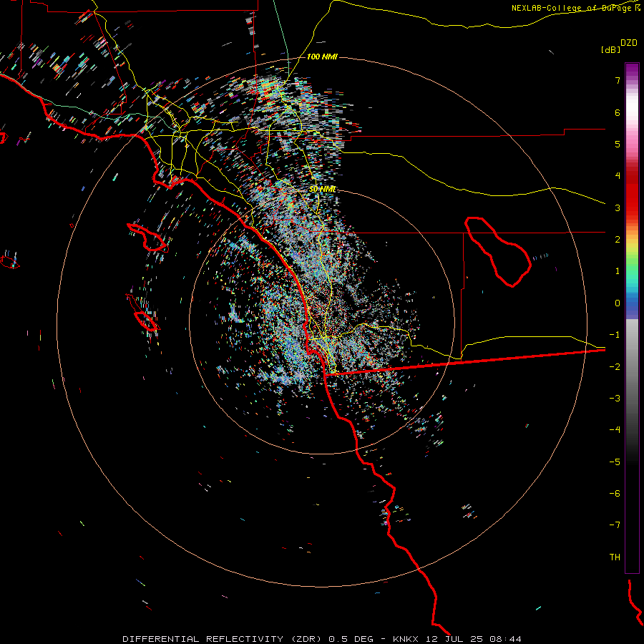The height and width of the screenshot is (644, 644).
Task: Pick the "-4" scale value
Action: pyautogui.click(x=615, y=430)
